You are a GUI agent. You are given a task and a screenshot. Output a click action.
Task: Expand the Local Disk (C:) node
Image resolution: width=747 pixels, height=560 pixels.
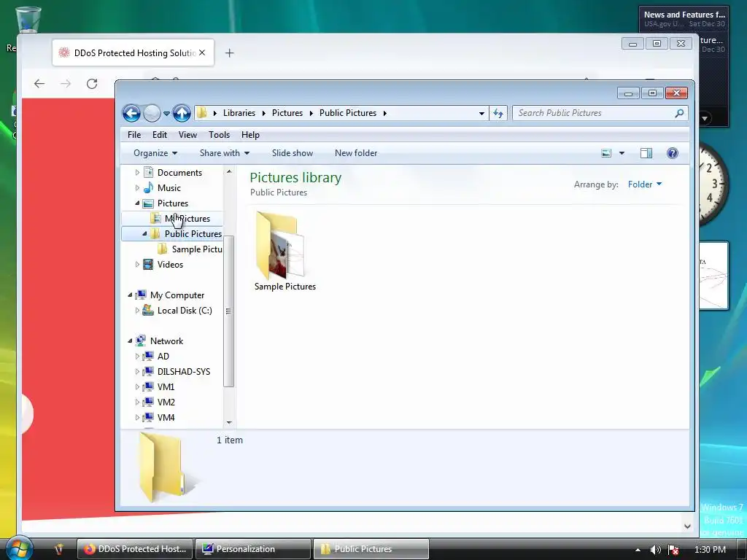pos(137,311)
